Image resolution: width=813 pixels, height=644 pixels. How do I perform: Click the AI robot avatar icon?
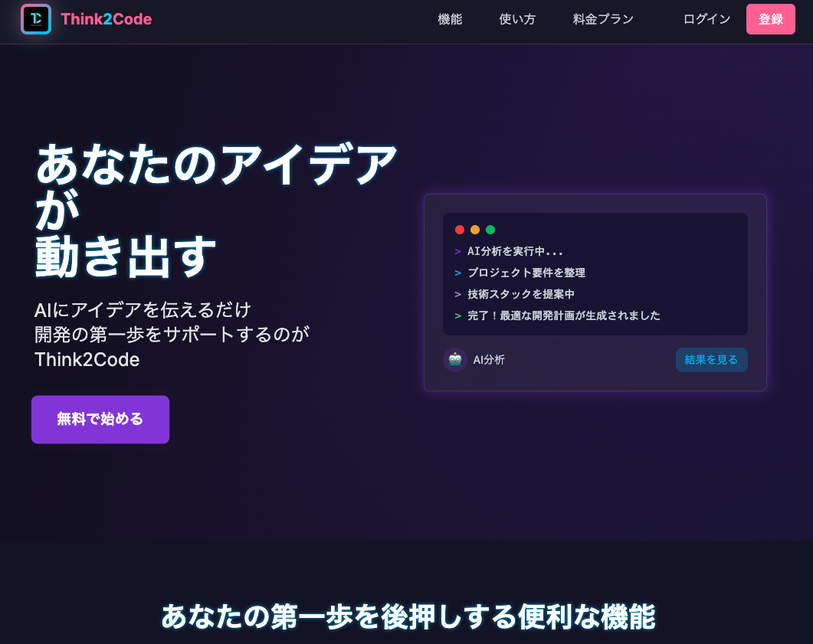[455, 360]
